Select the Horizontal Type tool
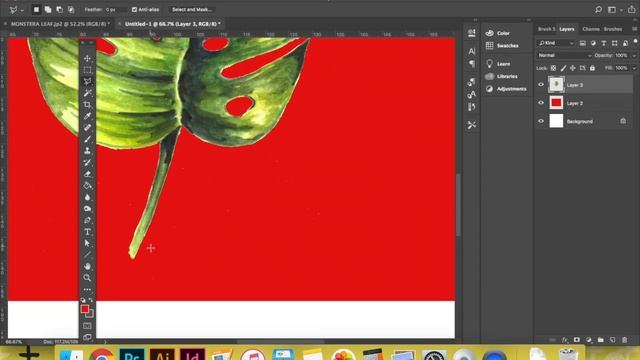Screen dimensions: 640x360 [87, 232]
